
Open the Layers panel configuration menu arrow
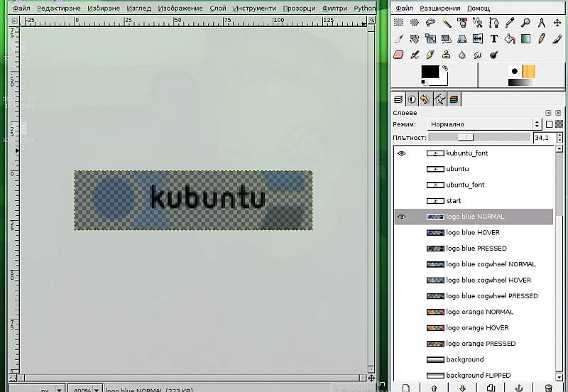click(x=548, y=113)
